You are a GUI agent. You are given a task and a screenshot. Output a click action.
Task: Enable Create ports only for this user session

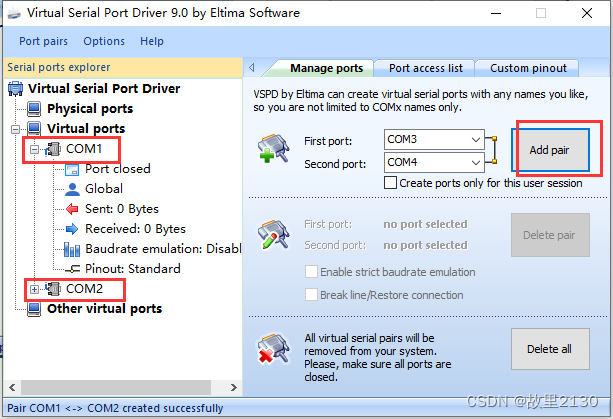click(x=390, y=183)
